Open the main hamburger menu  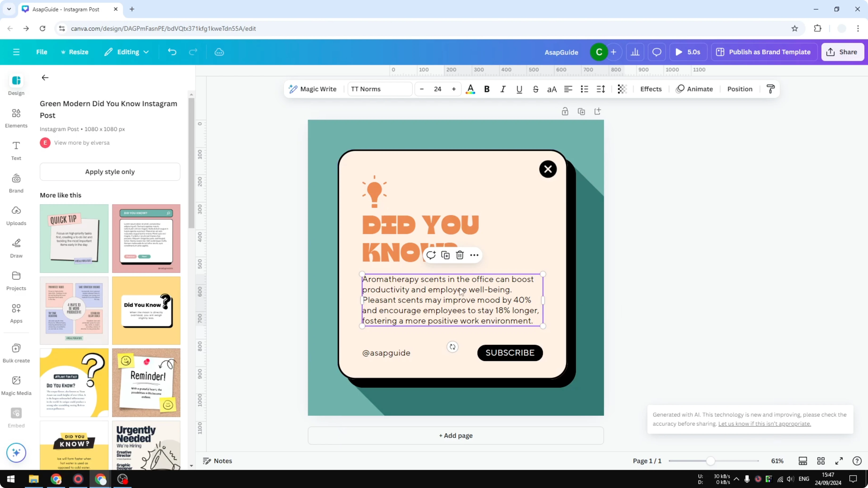[x=16, y=52]
